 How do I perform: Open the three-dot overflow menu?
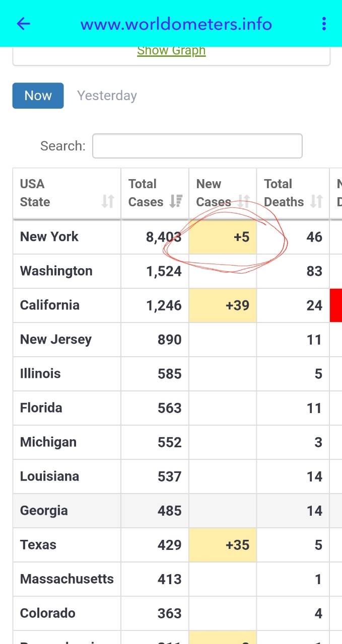pyautogui.click(x=324, y=24)
